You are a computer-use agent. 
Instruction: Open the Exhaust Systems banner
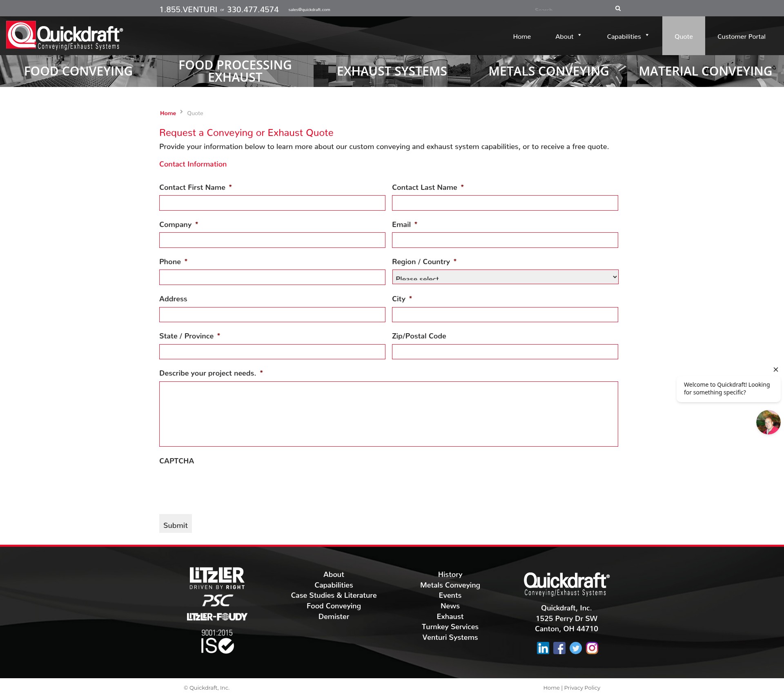[x=392, y=71]
